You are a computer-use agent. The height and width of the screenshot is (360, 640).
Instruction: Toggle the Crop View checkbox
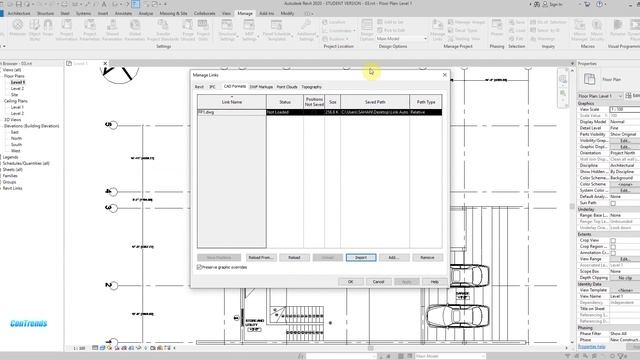pyautogui.click(x=613, y=240)
